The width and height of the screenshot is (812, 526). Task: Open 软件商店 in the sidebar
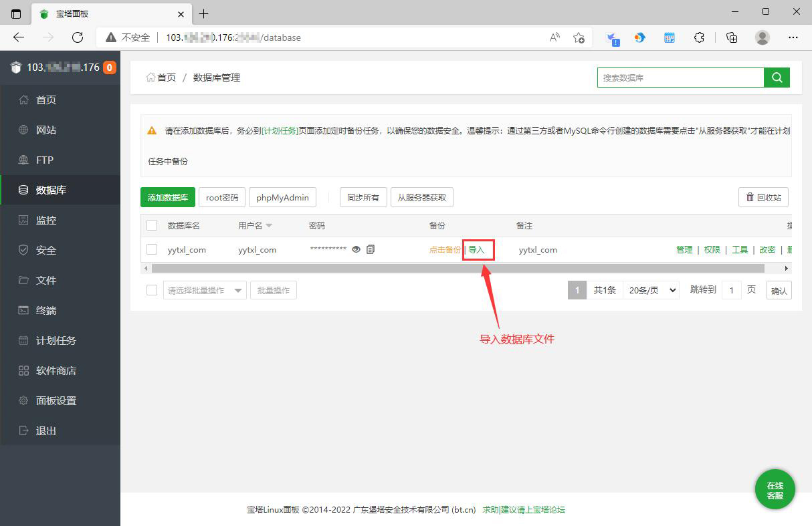click(x=60, y=370)
